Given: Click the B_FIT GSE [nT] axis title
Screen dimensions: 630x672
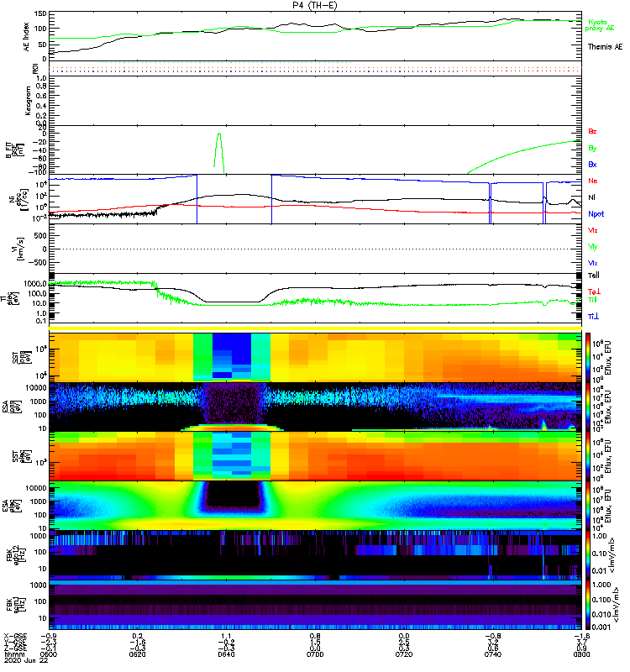Looking at the screenshot, I should point(14,150).
